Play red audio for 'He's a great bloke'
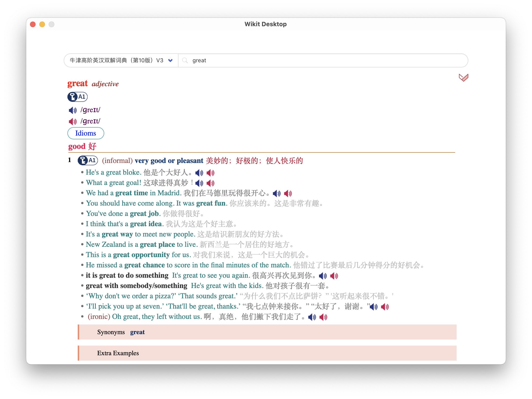Viewport: 532px width, 399px height. pos(211,173)
